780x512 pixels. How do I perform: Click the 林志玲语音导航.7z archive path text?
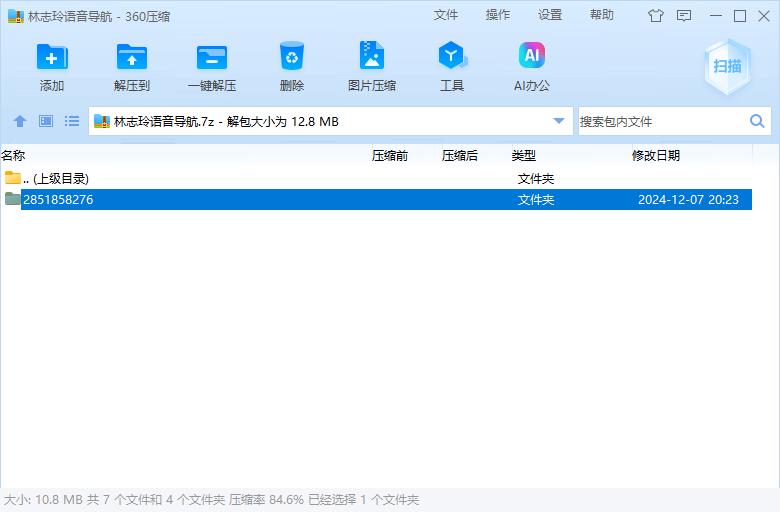pos(226,122)
